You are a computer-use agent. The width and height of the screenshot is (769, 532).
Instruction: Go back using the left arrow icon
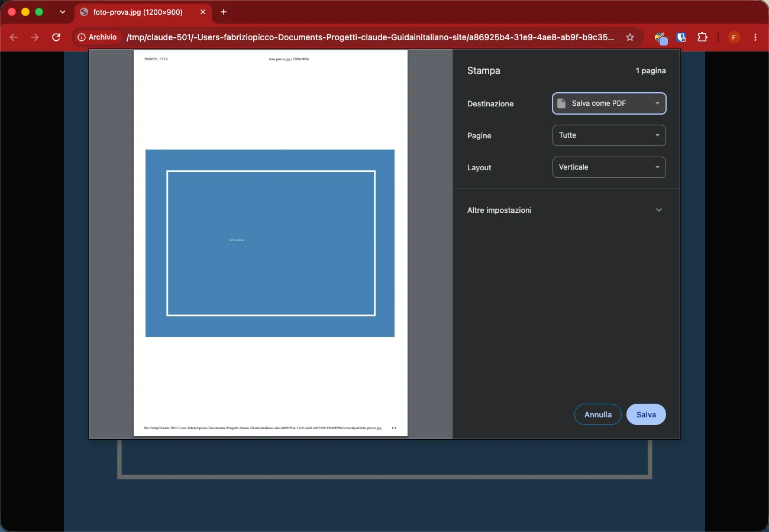(x=14, y=37)
